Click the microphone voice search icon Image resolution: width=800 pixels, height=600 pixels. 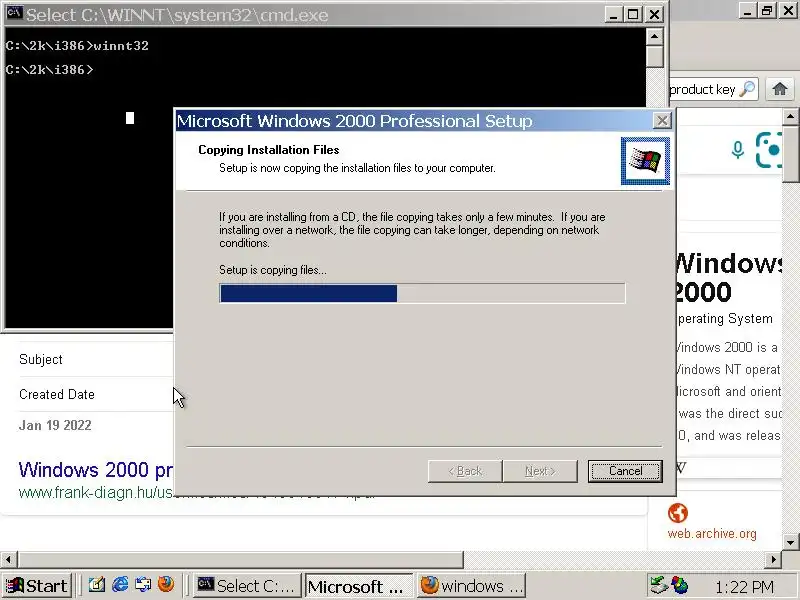click(x=737, y=150)
